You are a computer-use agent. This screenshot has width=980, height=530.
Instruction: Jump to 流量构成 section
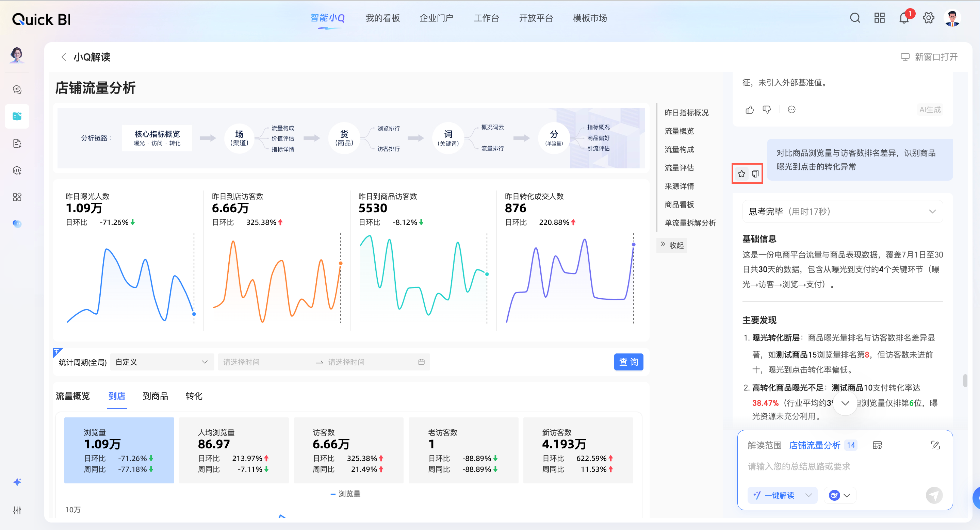[x=679, y=149]
